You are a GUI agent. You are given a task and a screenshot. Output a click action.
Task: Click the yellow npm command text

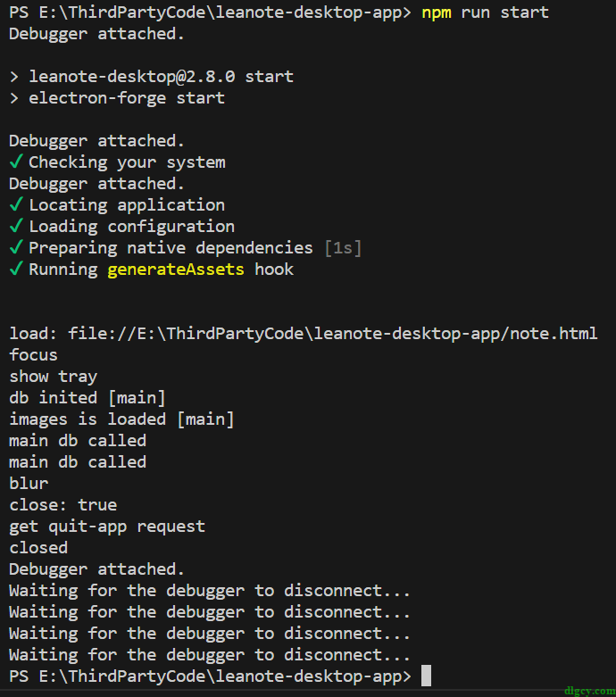[x=437, y=12]
